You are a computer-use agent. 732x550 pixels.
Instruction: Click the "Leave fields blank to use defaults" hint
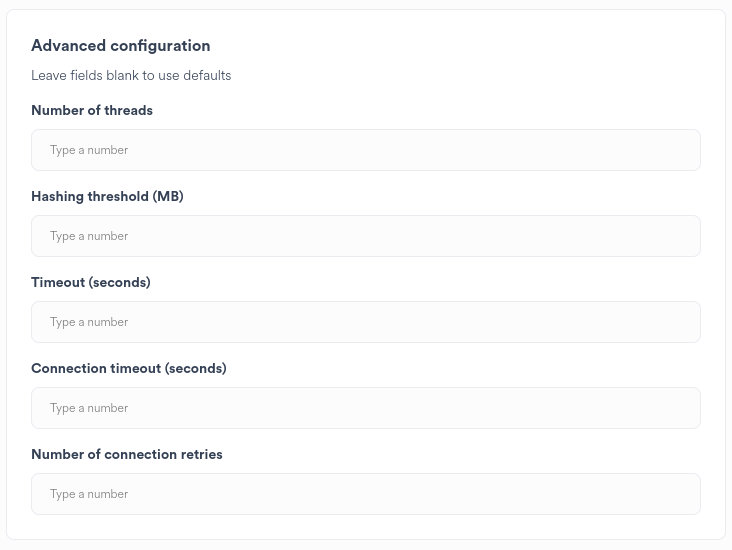131,75
